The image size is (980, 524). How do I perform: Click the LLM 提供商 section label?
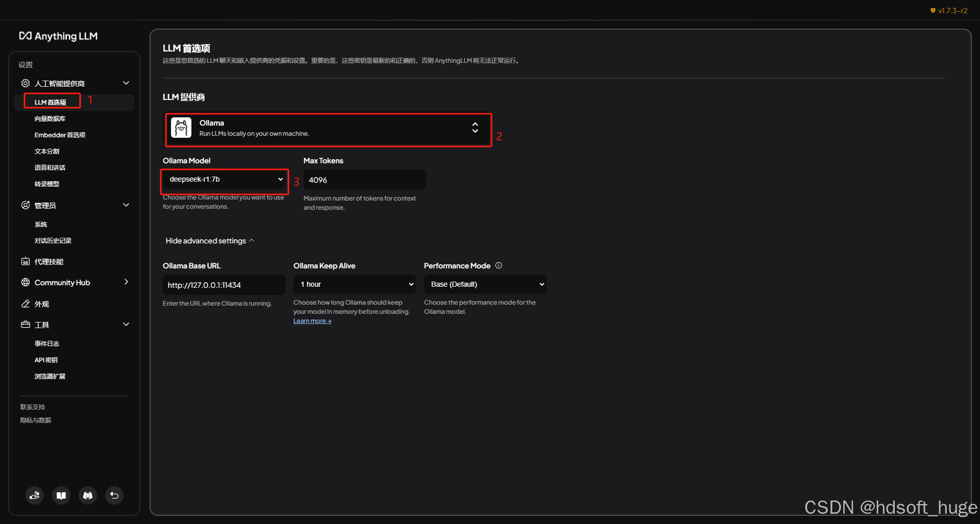pyautogui.click(x=184, y=97)
